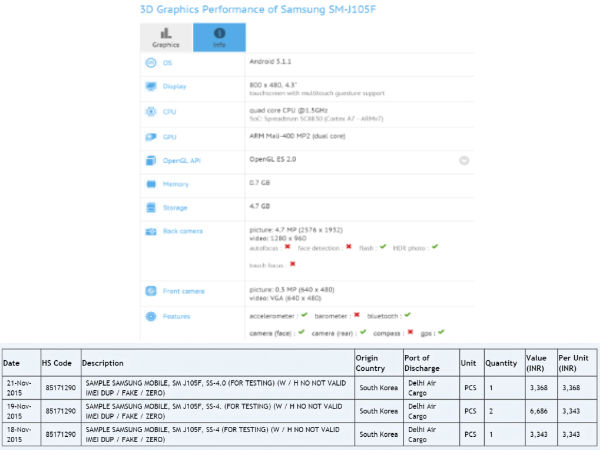
Task: Click 'ARM Mali-400 MP2 (dual core)' text
Action: click(297, 136)
